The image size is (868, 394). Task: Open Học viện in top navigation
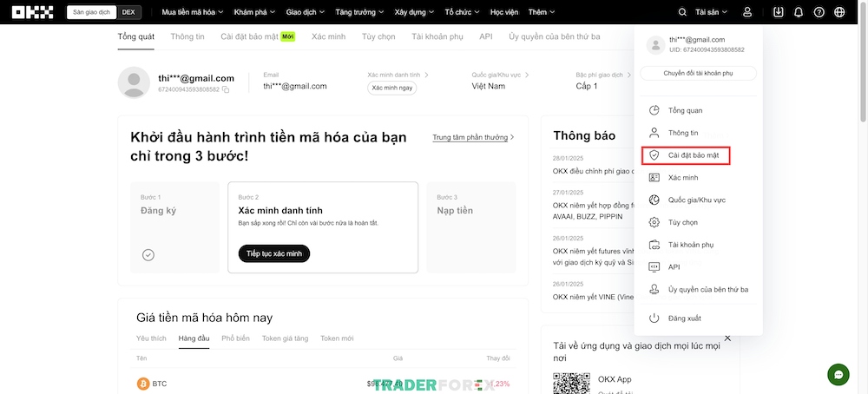pos(503,12)
